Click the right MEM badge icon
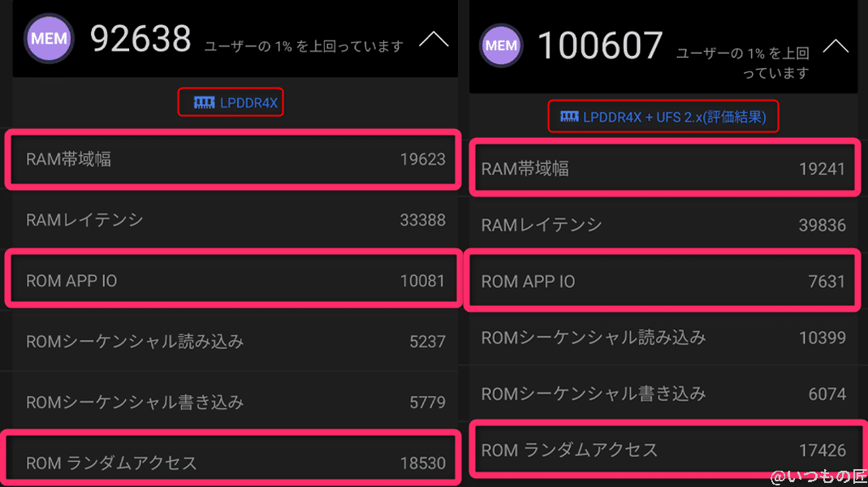Viewport: 868px width, 487px height. tap(501, 46)
